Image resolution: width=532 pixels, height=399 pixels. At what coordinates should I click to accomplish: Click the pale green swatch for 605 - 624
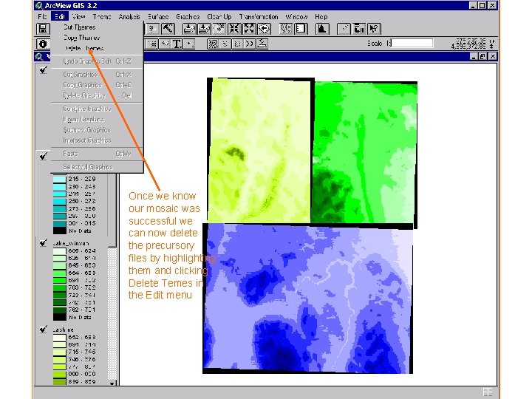tap(59, 251)
